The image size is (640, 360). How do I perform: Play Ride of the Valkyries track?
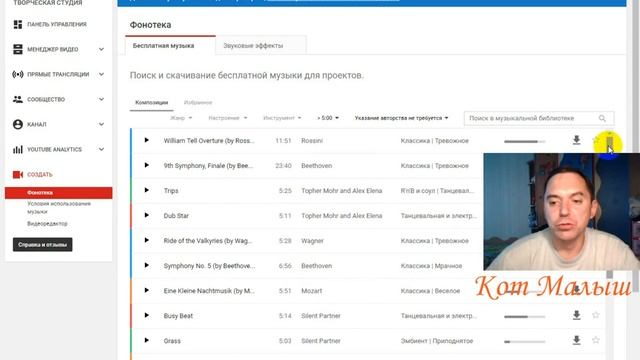(x=147, y=240)
